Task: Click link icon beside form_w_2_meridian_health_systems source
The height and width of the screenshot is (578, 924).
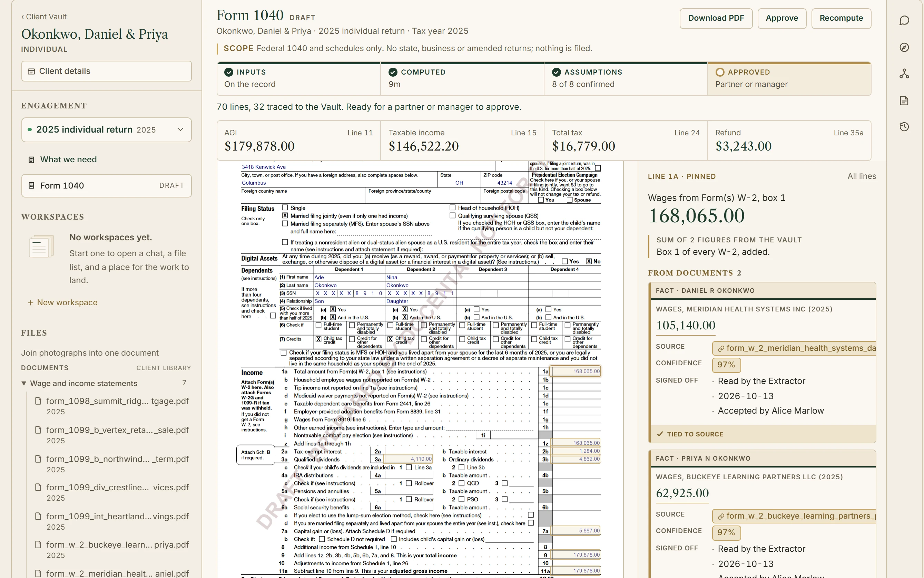Action: tap(721, 349)
